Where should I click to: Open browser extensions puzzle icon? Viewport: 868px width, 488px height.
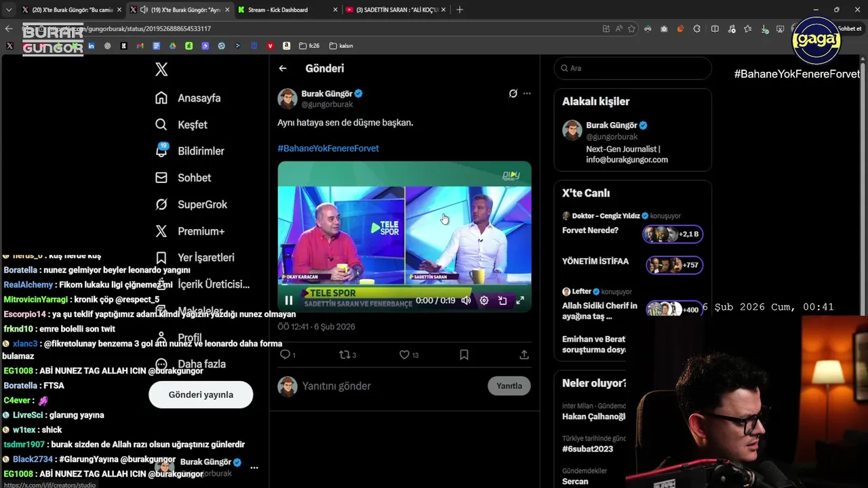pyautogui.click(x=697, y=29)
